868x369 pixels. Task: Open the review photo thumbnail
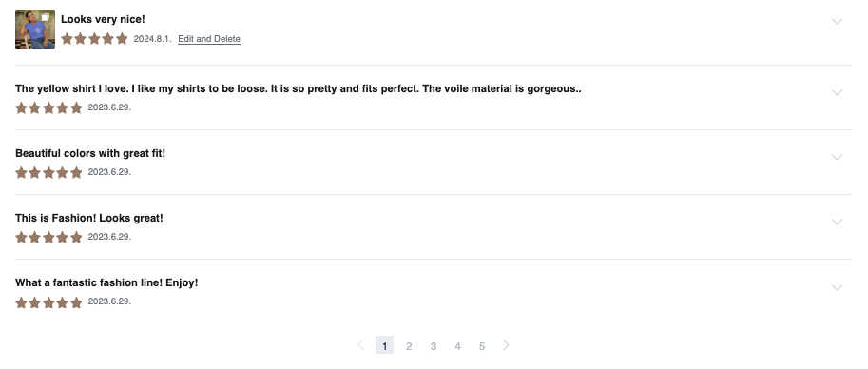pos(35,29)
